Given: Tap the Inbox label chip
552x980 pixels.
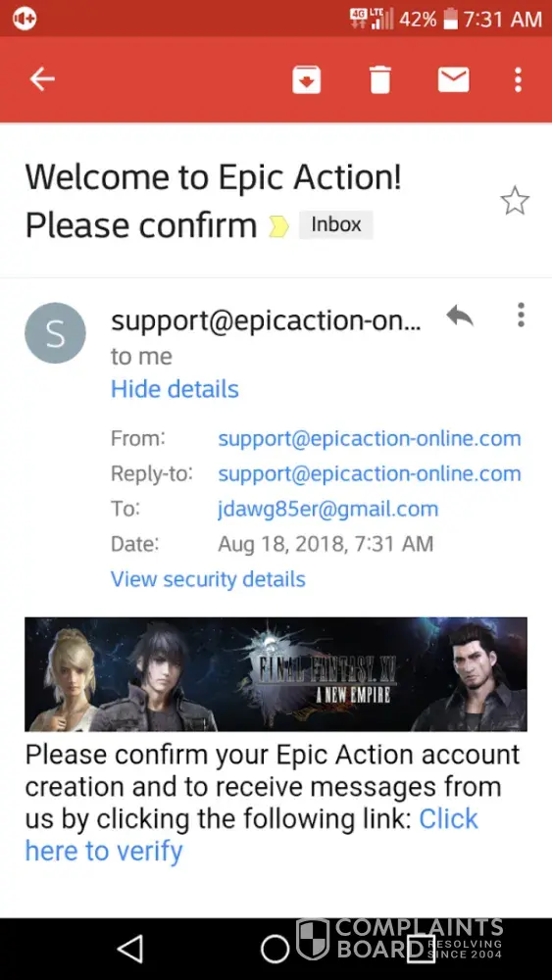Looking at the screenshot, I should point(336,225).
